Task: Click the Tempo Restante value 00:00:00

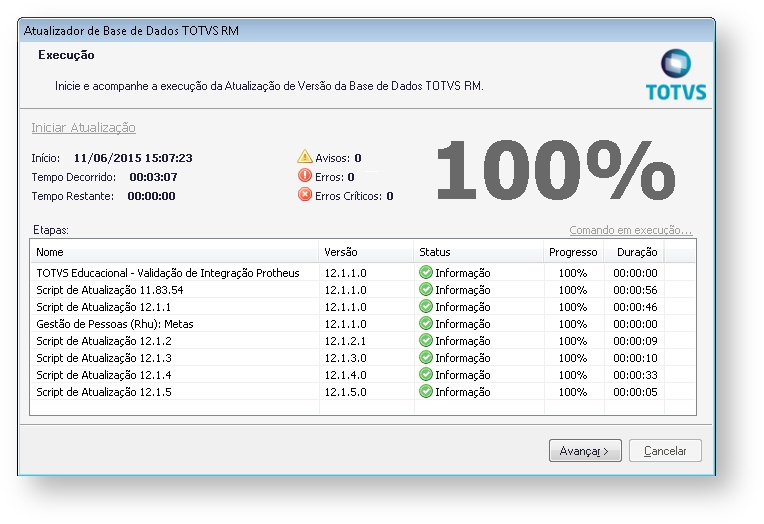Action: pyautogui.click(x=152, y=196)
